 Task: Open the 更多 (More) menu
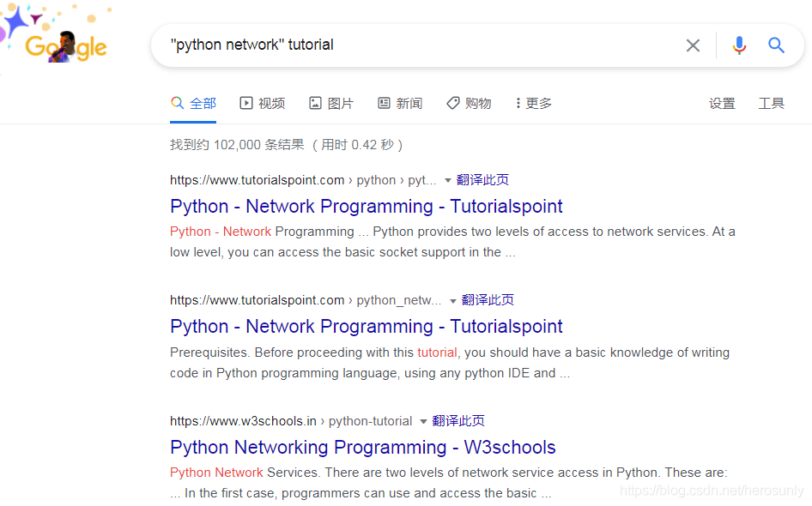click(x=533, y=104)
